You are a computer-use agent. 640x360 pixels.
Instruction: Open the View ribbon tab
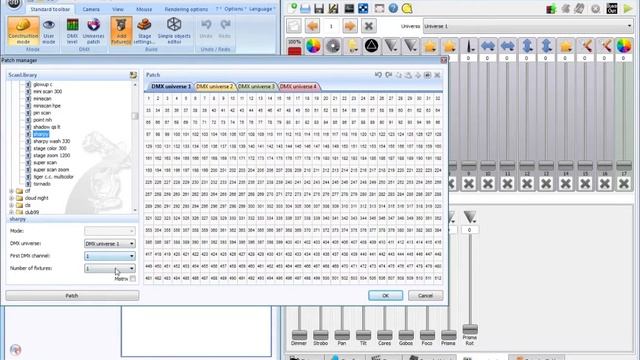[118, 9]
